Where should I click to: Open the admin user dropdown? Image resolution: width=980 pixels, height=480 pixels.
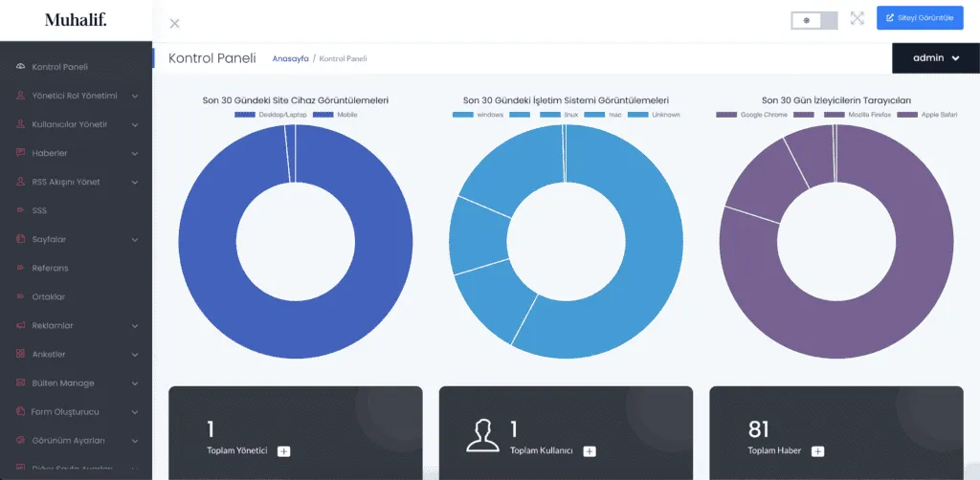pos(935,57)
